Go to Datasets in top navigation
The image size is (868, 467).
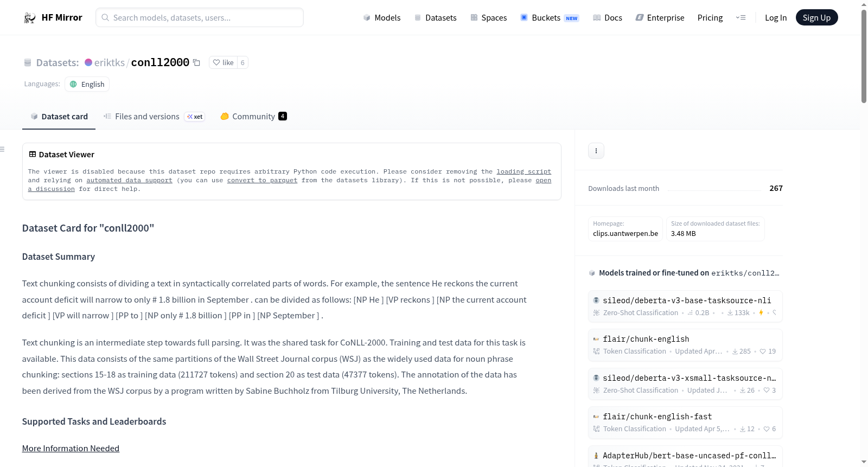[x=435, y=18]
